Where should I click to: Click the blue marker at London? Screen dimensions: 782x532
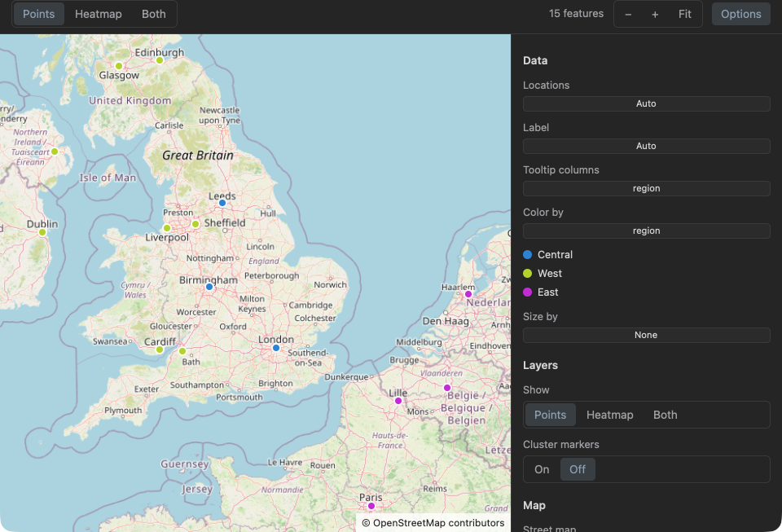click(x=276, y=348)
